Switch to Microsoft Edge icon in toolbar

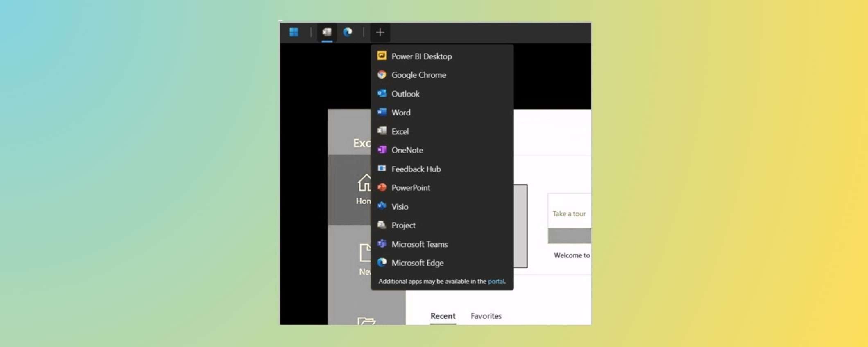point(348,32)
